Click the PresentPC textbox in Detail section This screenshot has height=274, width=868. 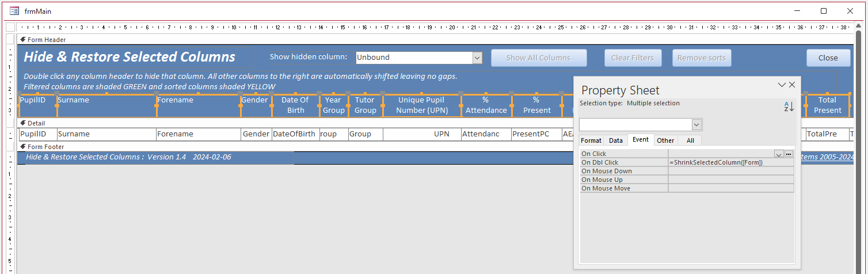click(536, 134)
